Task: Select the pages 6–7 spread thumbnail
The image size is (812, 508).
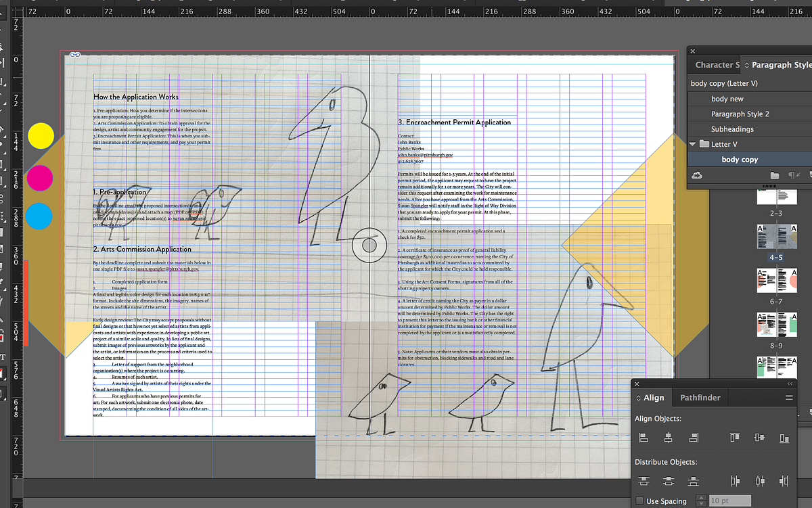Action: (775, 281)
